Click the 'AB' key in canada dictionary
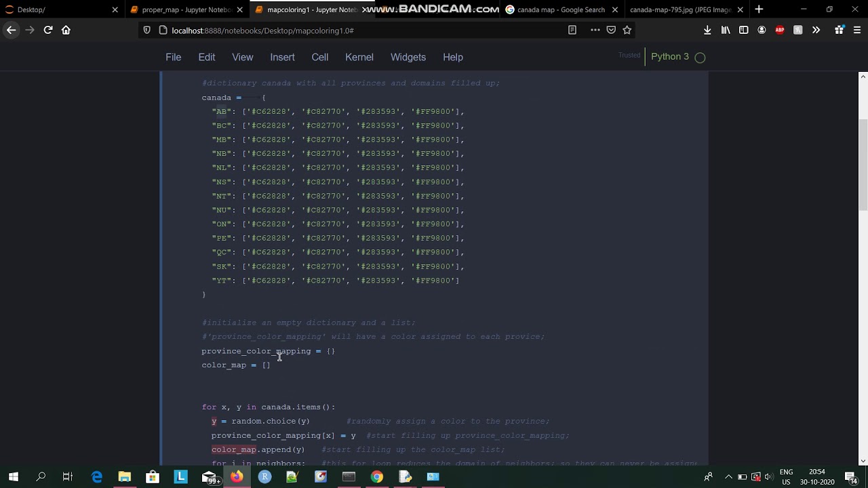The image size is (868, 488). pos(222,111)
